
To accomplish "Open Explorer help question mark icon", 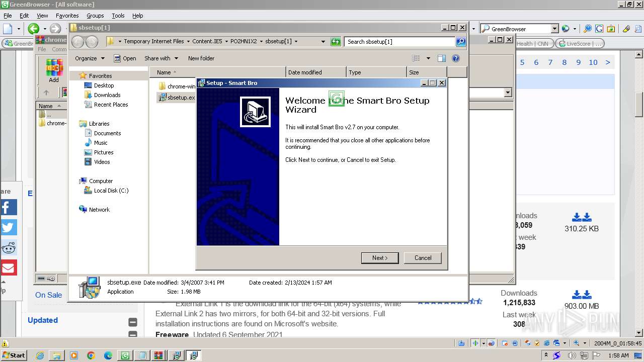I will (x=456, y=58).
